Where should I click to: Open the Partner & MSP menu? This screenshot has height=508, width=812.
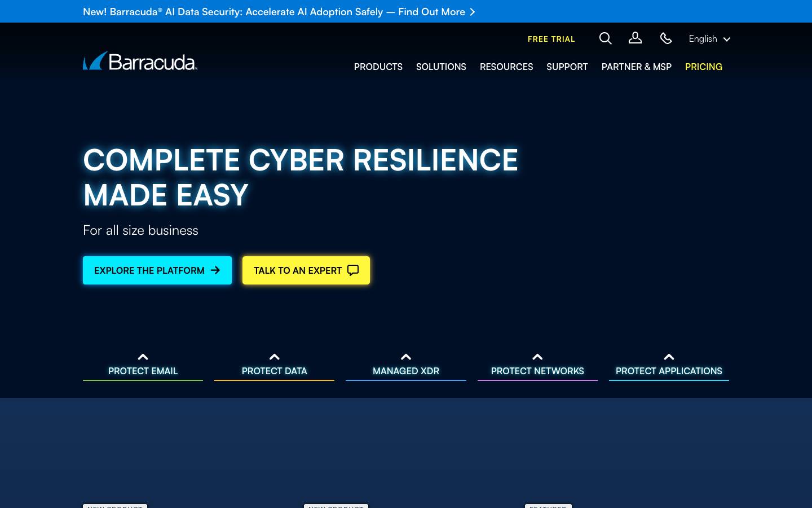point(637,67)
